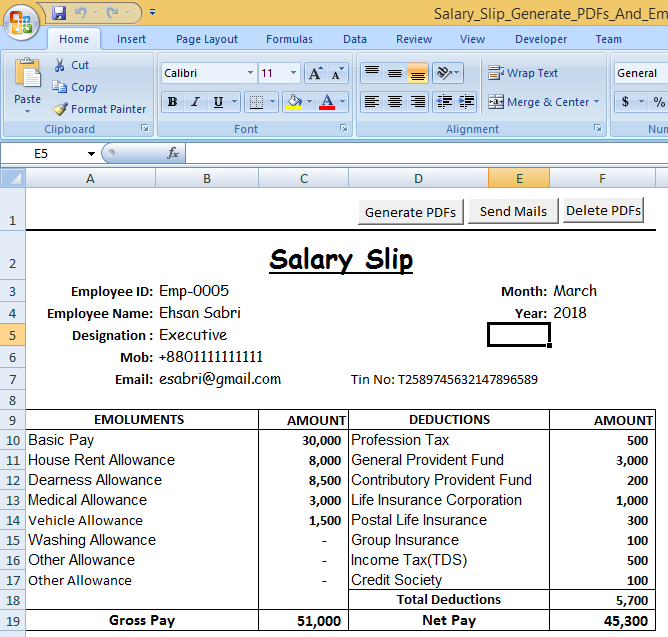This screenshot has height=637, width=668.
Task: Toggle Italic formatting
Action: (194, 102)
